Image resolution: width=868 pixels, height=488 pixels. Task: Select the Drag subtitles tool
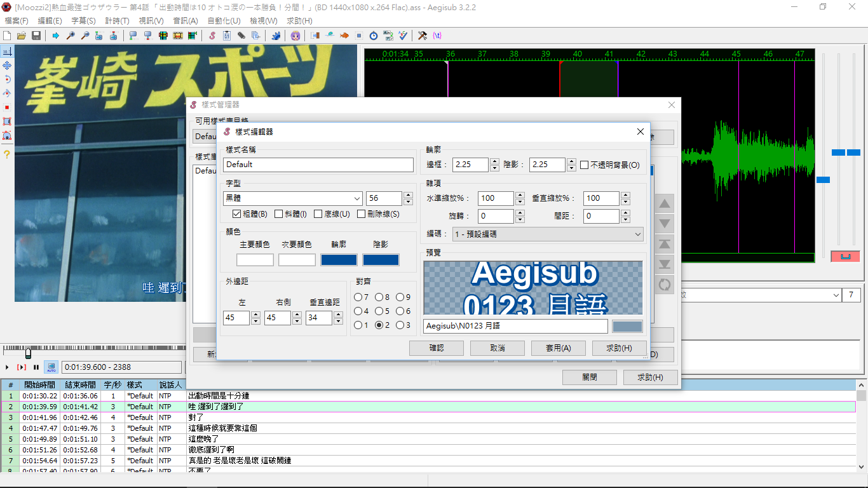pyautogui.click(x=7, y=65)
